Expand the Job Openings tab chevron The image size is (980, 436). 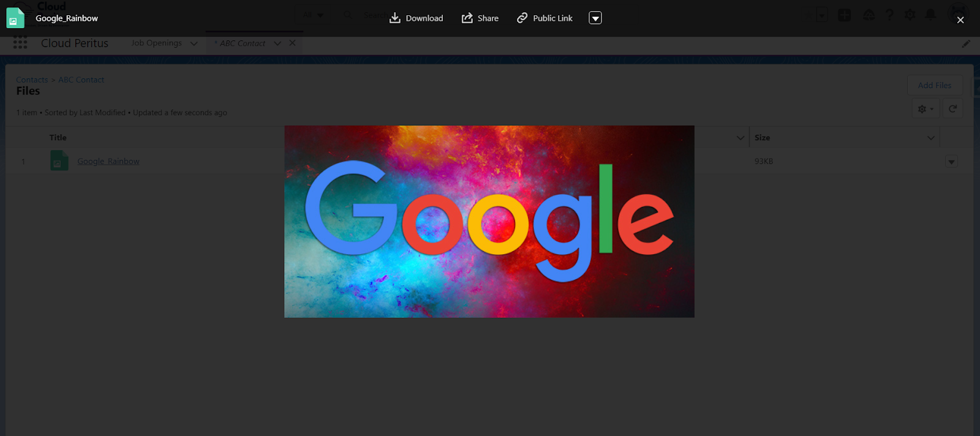tap(194, 43)
